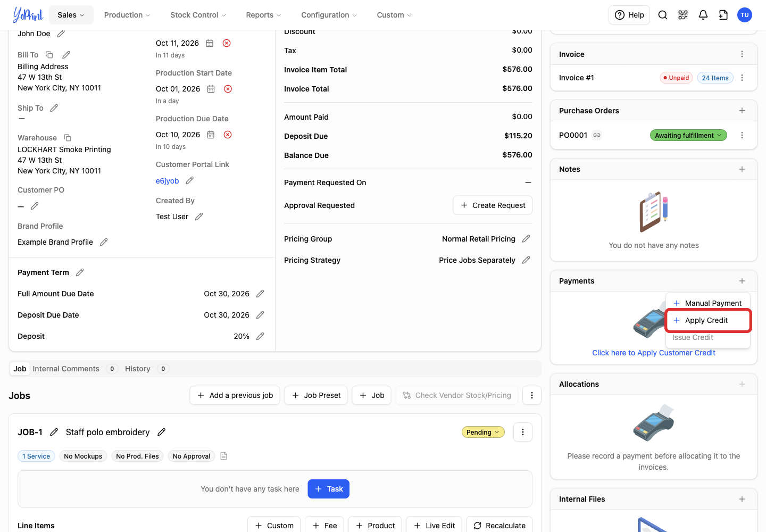766x532 pixels.
Task: Add a new purchase order
Action: 742,111
